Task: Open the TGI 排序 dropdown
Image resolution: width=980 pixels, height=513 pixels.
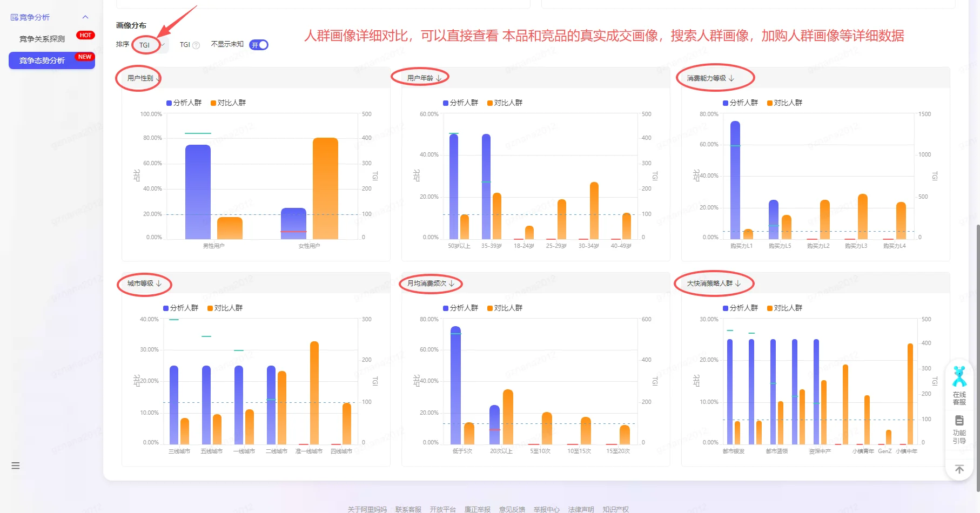Action: (x=149, y=45)
